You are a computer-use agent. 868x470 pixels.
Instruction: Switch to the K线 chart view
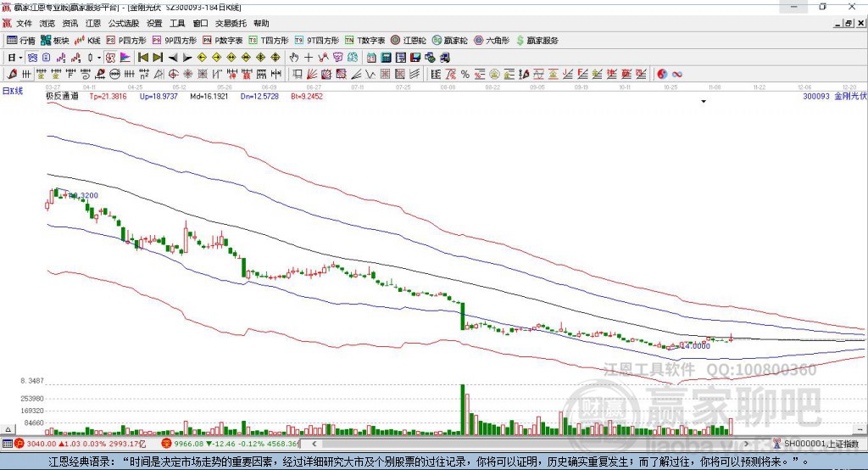pyautogui.click(x=87, y=41)
